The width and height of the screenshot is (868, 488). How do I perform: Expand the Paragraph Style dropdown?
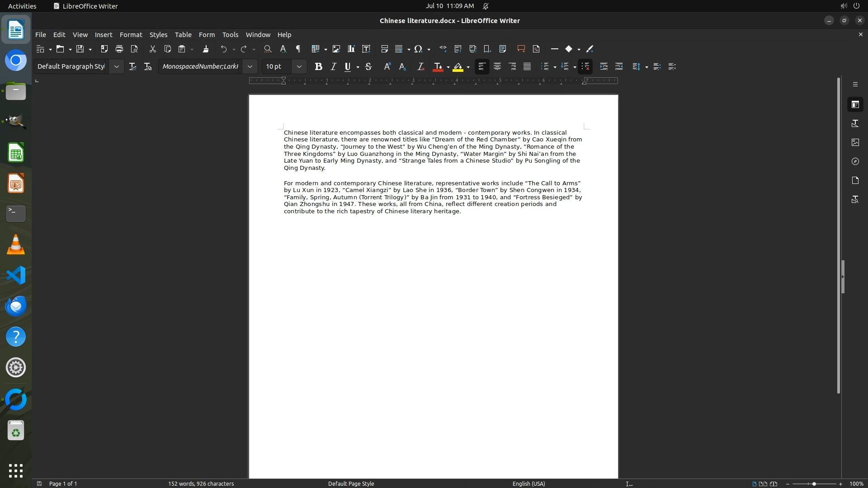[x=116, y=66]
